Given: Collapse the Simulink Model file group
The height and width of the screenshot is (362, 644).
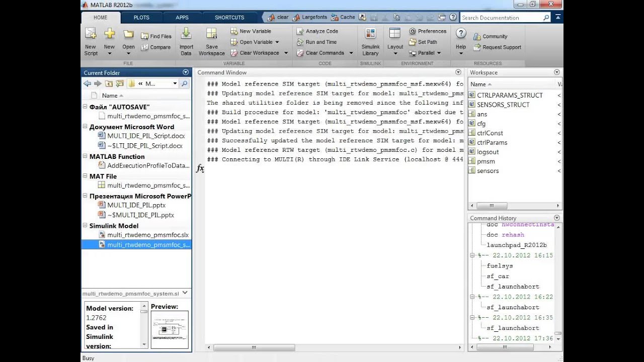Looking at the screenshot, I should pyautogui.click(x=85, y=226).
